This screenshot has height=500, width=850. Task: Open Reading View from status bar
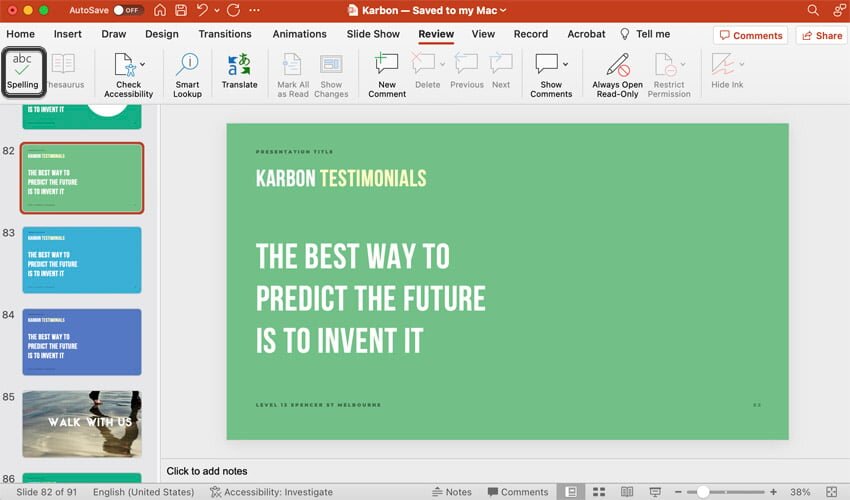(x=626, y=492)
